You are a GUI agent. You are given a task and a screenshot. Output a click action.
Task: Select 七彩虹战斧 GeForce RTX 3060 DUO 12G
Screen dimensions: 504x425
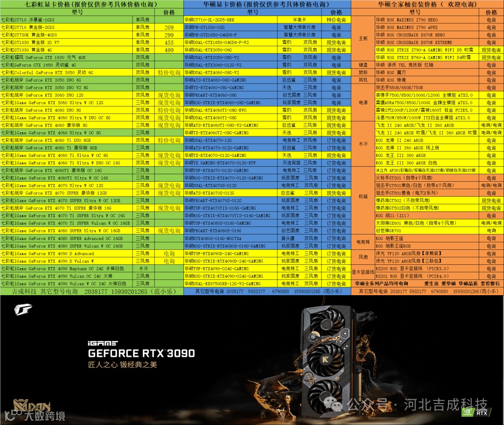(66, 95)
